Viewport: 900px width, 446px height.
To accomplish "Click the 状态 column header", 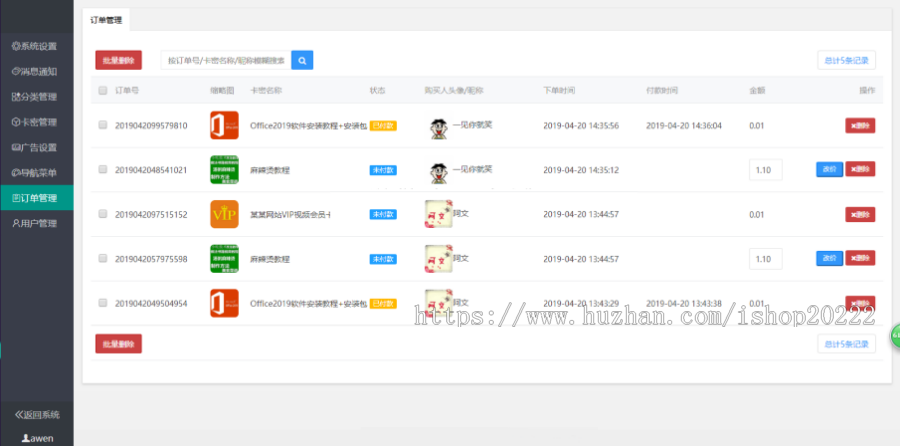I will (377, 91).
